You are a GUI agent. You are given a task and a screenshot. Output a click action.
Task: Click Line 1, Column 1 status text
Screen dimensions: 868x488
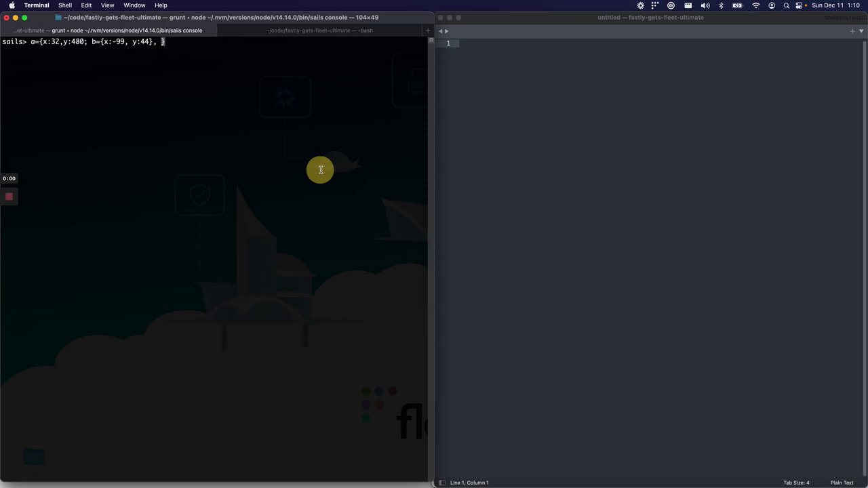[469, 483]
